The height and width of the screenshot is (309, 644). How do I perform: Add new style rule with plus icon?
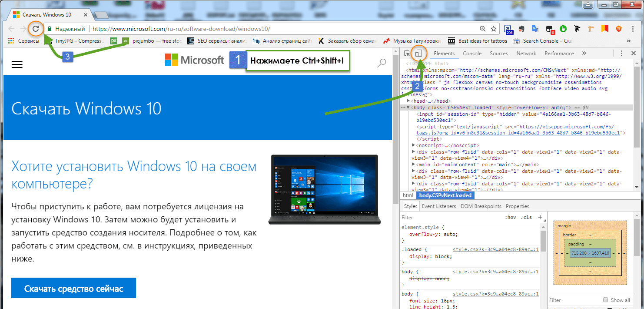[540, 217]
